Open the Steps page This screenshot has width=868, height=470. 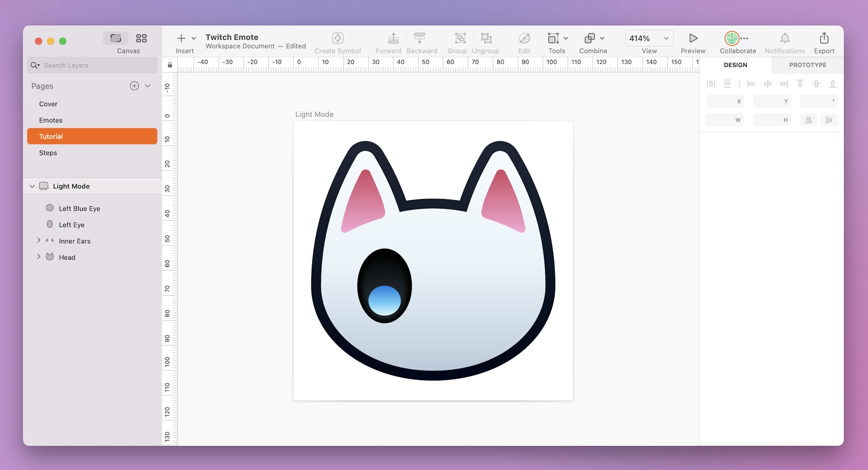tap(48, 153)
